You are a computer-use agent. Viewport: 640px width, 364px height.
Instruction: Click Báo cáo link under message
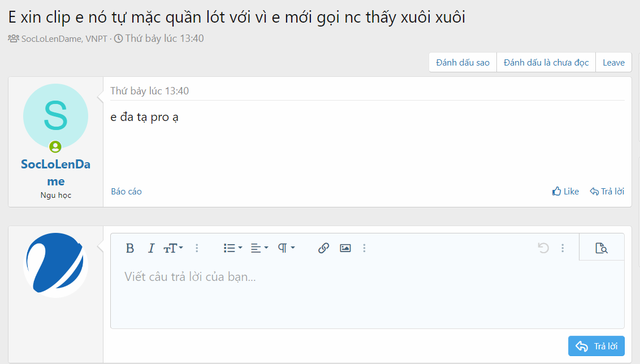coord(126,192)
